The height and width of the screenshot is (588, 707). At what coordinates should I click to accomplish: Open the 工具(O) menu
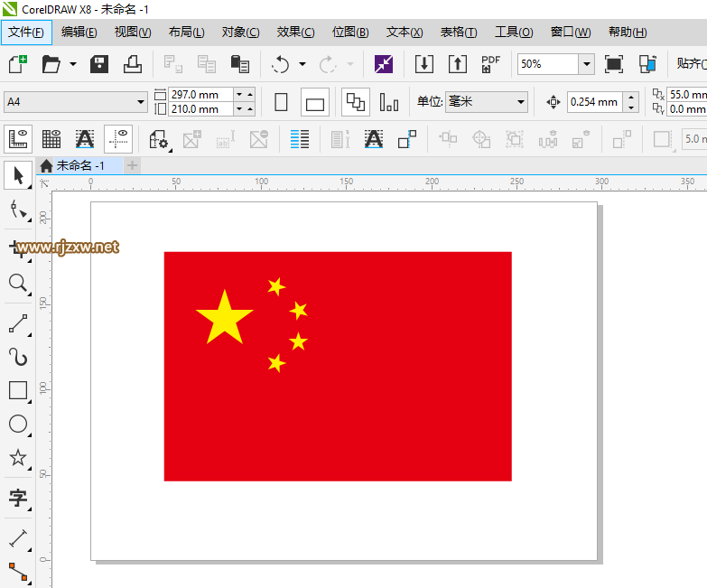(514, 32)
